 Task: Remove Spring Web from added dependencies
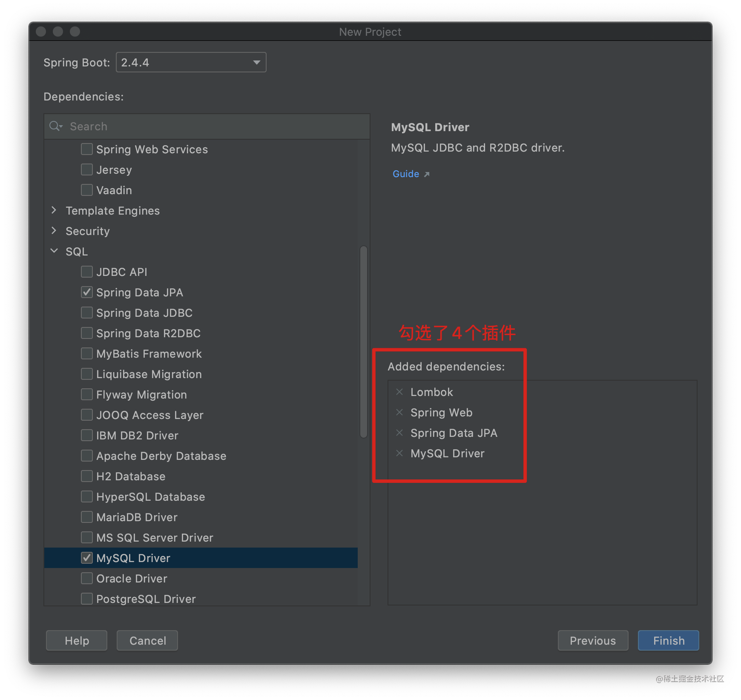[x=399, y=412]
